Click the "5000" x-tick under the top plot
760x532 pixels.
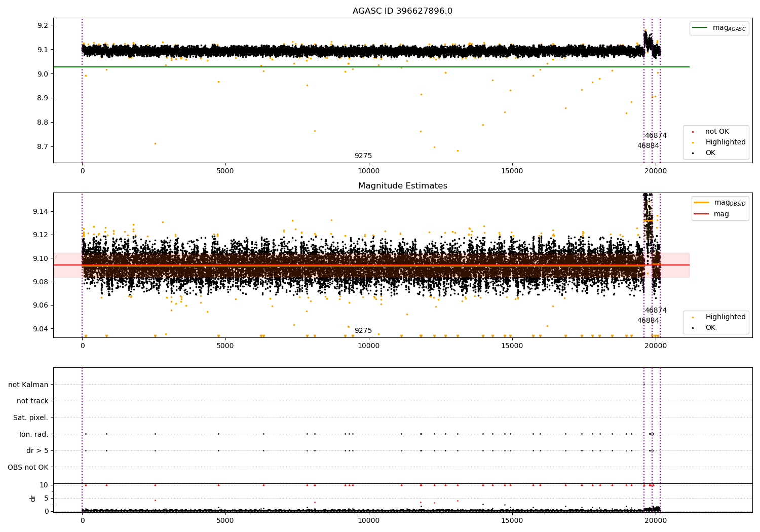[x=225, y=171]
